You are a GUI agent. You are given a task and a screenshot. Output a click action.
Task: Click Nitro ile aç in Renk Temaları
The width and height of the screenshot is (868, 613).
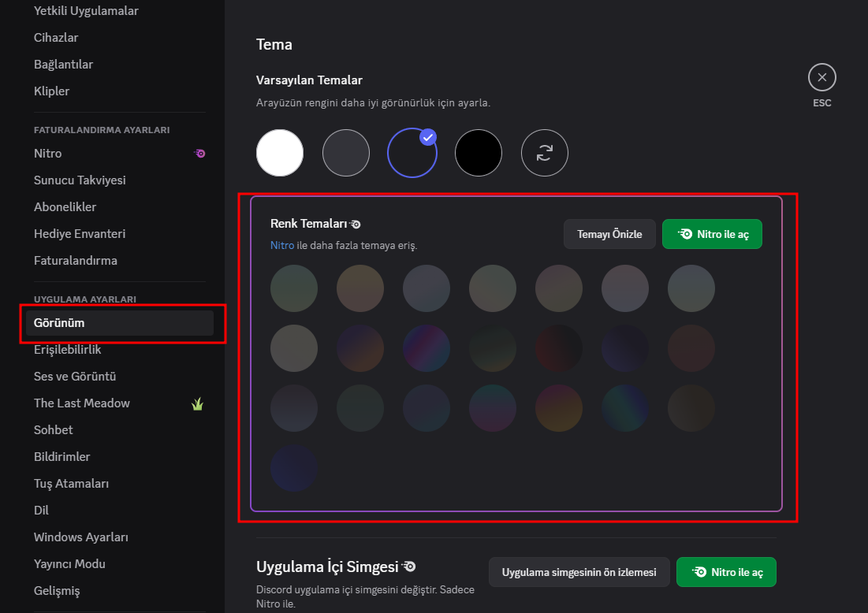712,234
